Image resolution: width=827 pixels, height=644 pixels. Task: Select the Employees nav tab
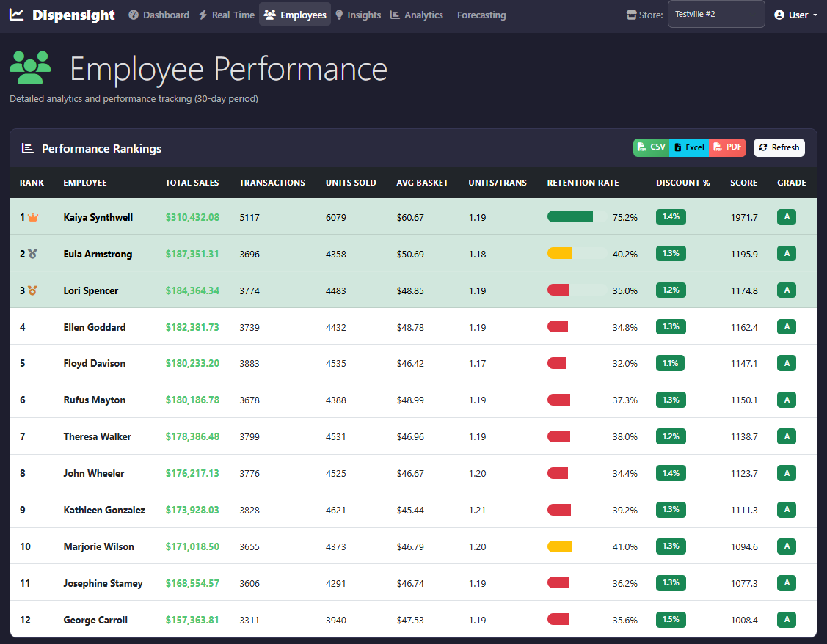pos(295,15)
